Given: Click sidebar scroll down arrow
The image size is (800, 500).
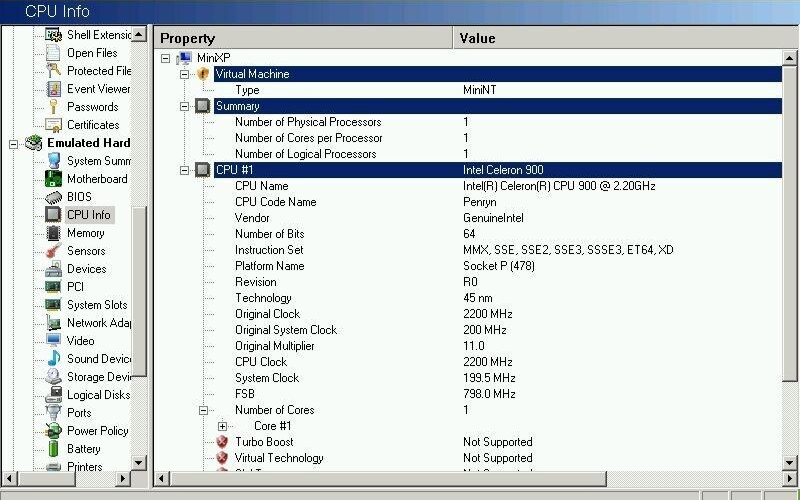Looking at the screenshot, I should pos(139,463).
